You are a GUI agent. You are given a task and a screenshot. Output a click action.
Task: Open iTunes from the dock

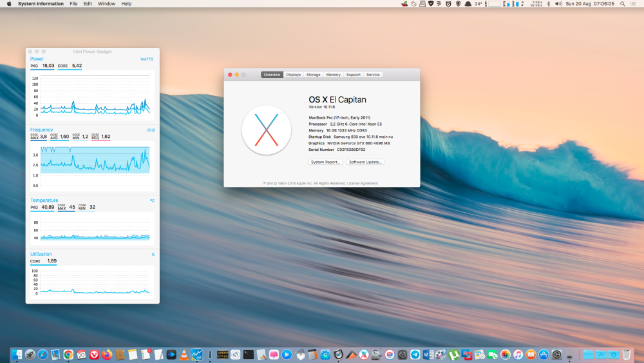(518, 355)
